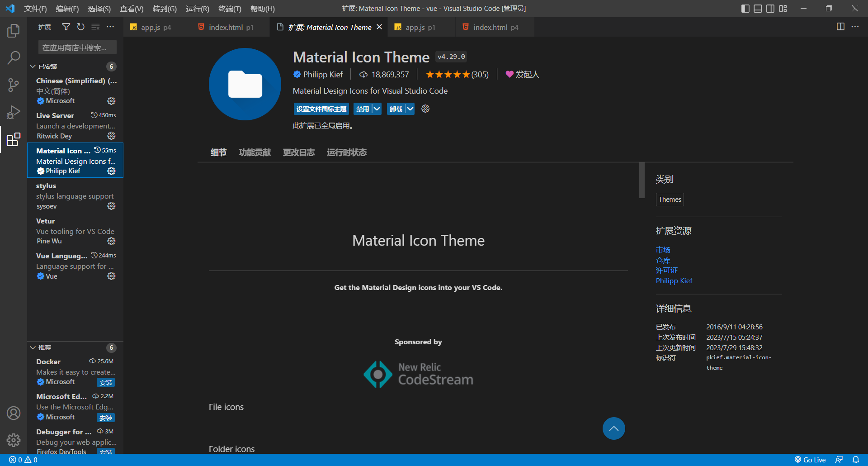Toggle secondary side bar layout icon
This screenshot has height=466, width=868.
pyautogui.click(x=770, y=9)
